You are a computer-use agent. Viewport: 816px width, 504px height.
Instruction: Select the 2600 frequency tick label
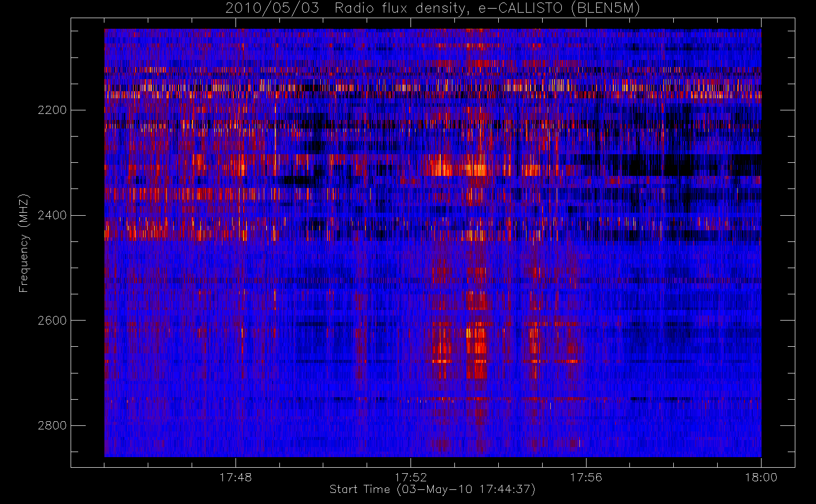coord(52,321)
